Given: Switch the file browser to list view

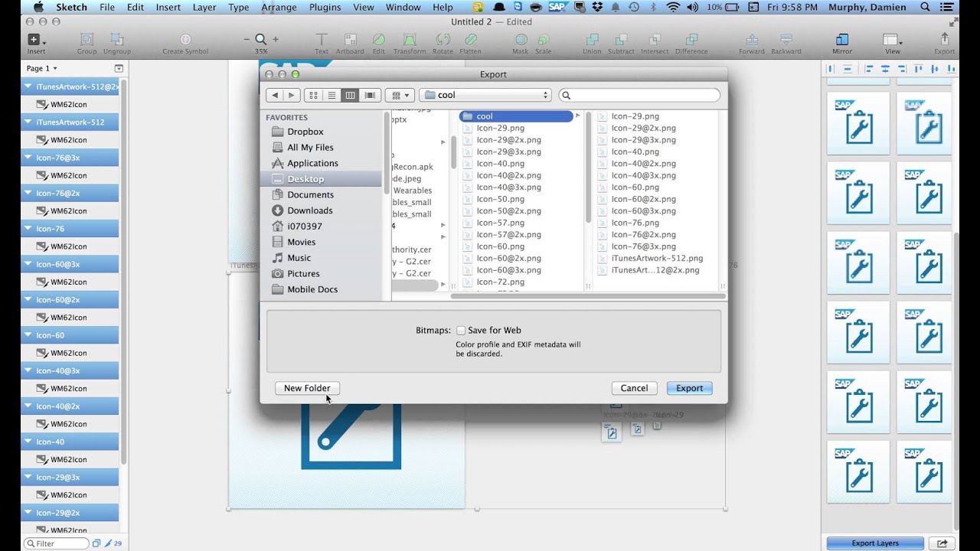Looking at the screenshot, I should tap(332, 95).
